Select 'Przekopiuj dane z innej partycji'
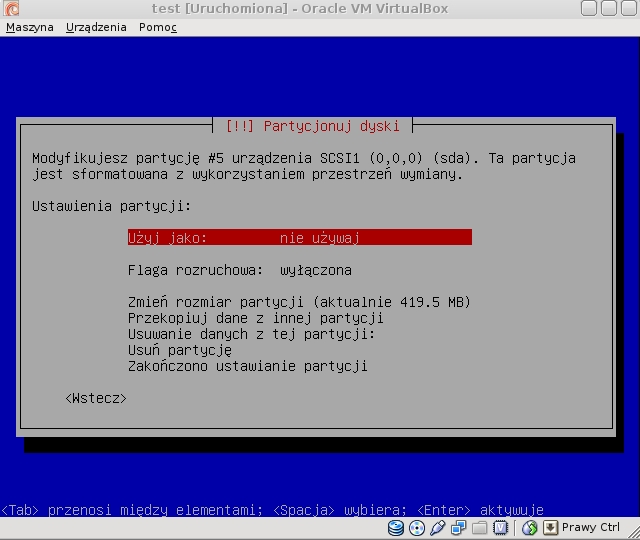This screenshot has height=540, width=640. (x=255, y=318)
